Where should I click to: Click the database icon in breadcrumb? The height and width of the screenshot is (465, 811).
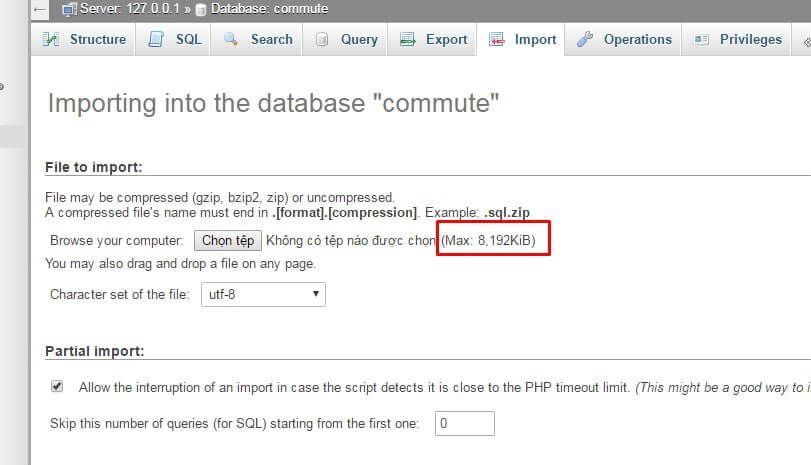[x=201, y=9]
